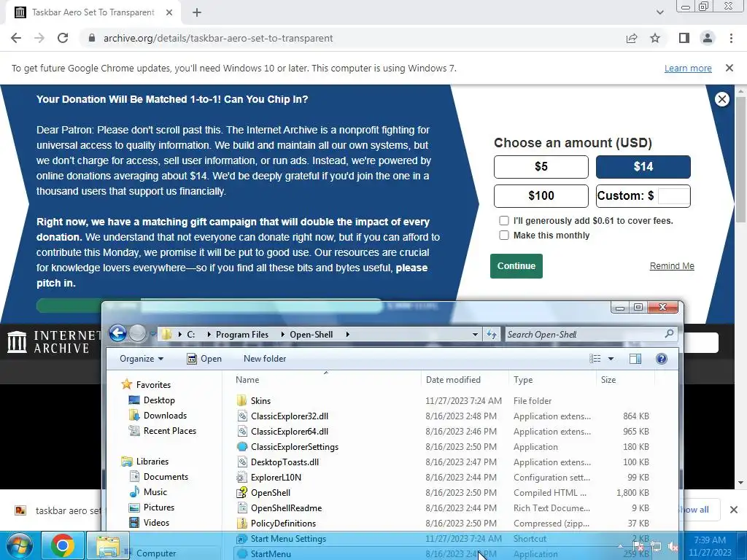Click Explorer back navigation button
The width and height of the screenshot is (747, 560).
click(117, 333)
